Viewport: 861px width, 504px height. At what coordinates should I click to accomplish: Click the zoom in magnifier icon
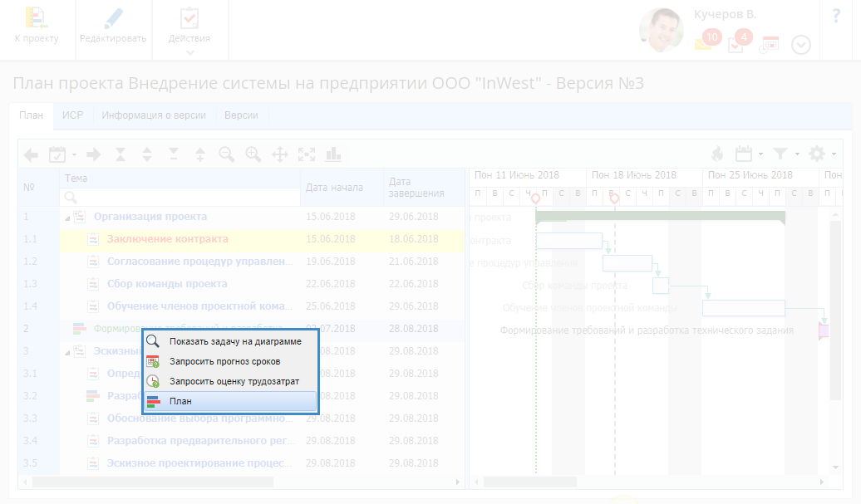253,154
